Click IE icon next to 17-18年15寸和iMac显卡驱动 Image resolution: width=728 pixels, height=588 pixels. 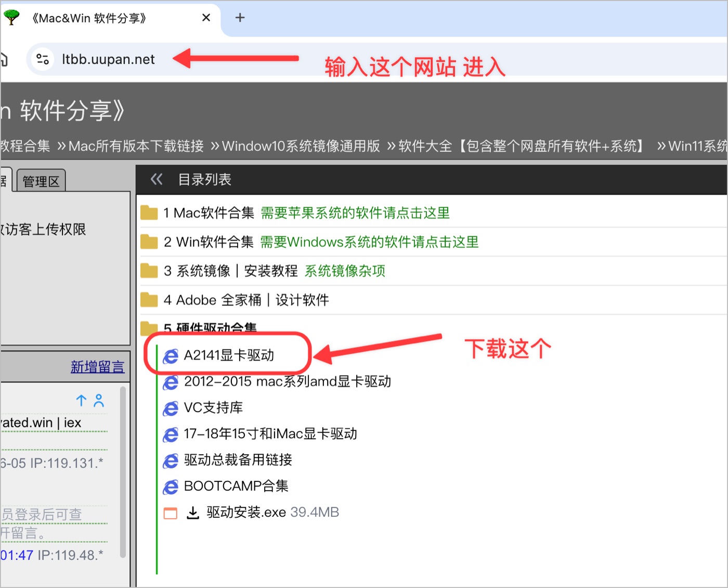pos(171,434)
